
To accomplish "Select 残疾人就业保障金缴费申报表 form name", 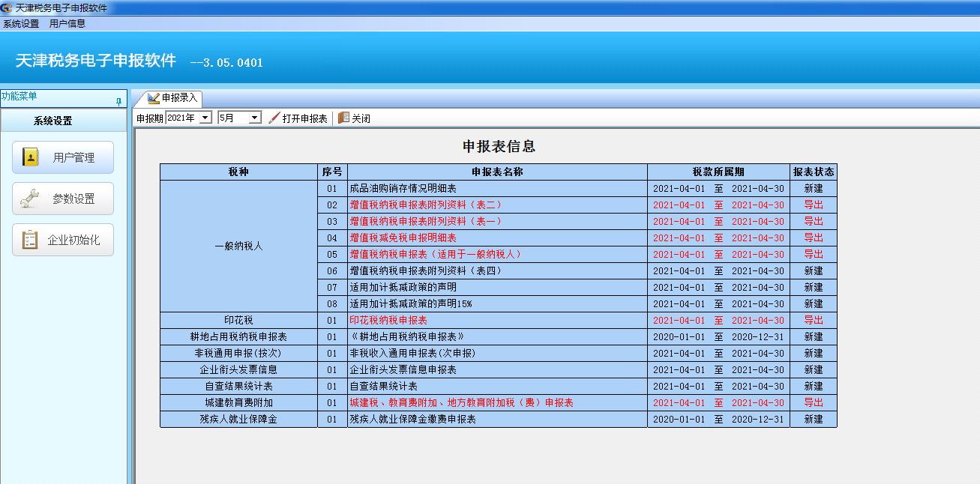I will tap(412, 420).
